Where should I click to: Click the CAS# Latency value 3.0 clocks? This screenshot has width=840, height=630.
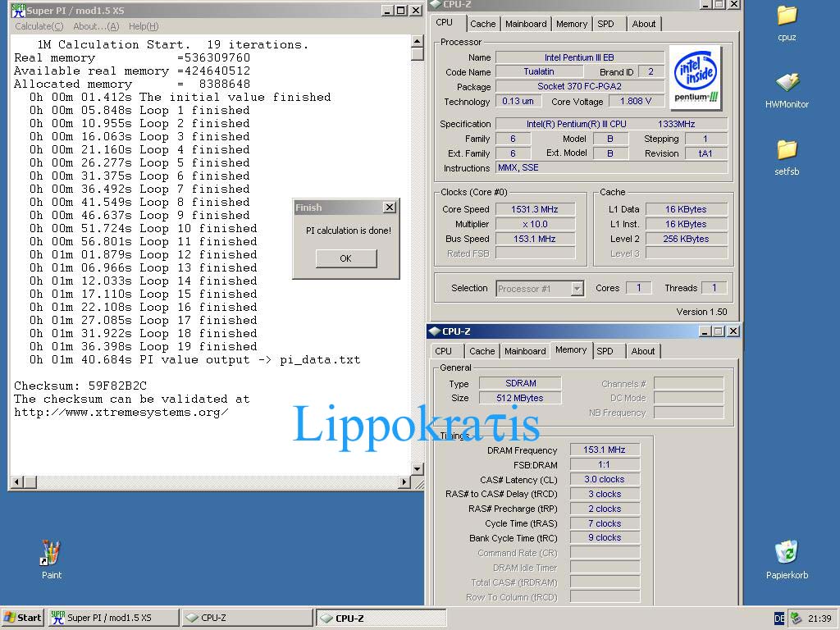605,479
